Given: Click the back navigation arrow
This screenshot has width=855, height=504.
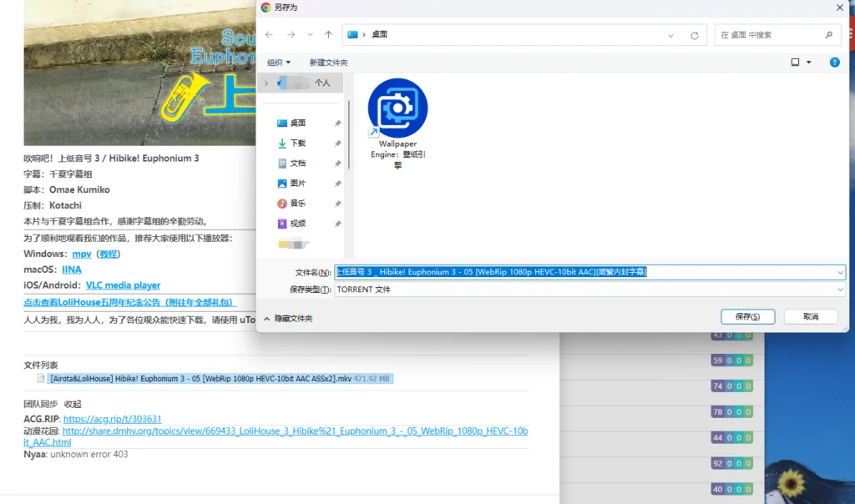Looking at the screenshot, I should (269, 35).
